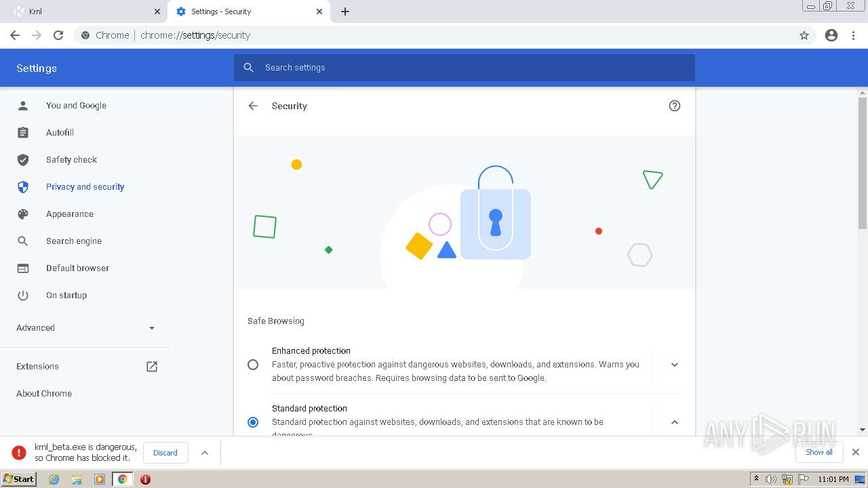The height and width of the screenshot is (488, 868).
Task: Select the Enhanced protection radio button
Action: coord(253,365)
